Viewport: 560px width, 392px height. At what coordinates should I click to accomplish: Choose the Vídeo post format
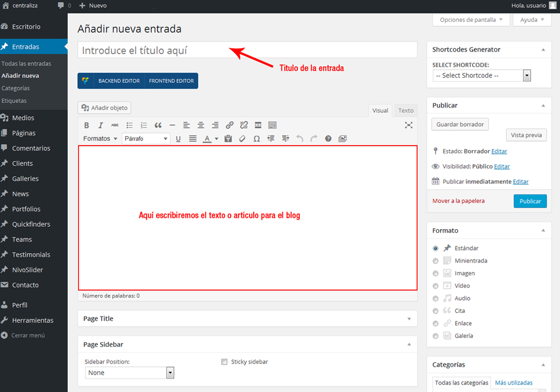[x=436, y=286]
